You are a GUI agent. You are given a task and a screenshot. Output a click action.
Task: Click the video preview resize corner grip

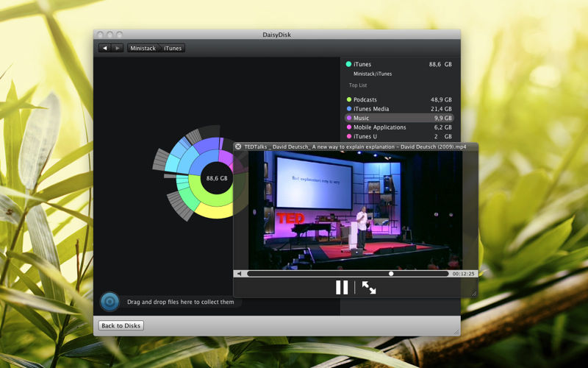click(474, 294)
